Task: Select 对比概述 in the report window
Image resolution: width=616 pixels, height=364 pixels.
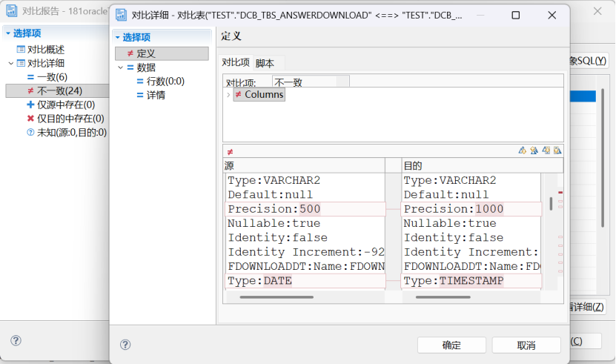Action: coord(45,50)
